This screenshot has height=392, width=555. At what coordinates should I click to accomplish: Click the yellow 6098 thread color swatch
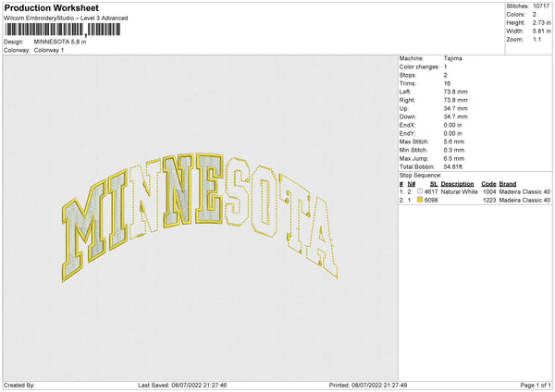tap(420, 200)
